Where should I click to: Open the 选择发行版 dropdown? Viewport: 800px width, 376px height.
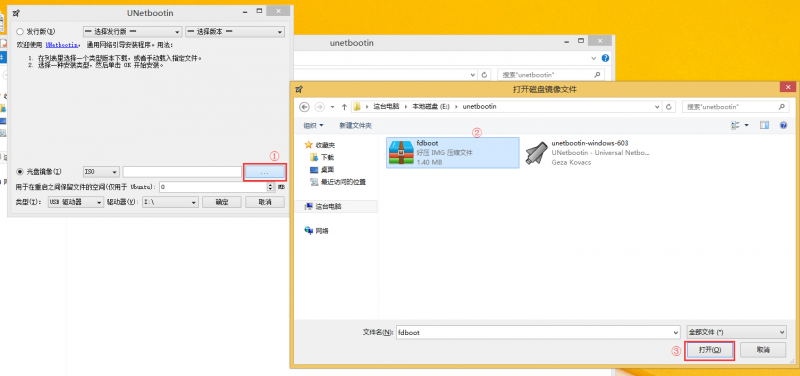coord(132,32)
